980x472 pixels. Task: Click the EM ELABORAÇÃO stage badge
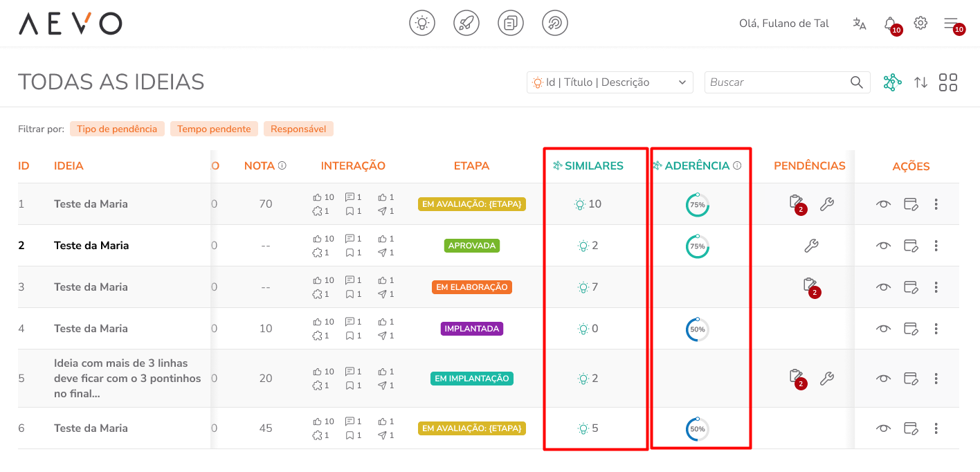472,287
